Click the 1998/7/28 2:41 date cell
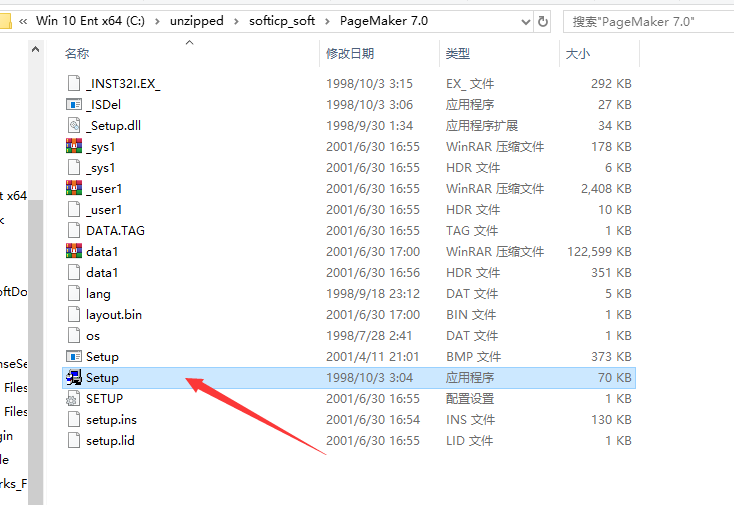The image size is (734, 505). pos(369,336)
